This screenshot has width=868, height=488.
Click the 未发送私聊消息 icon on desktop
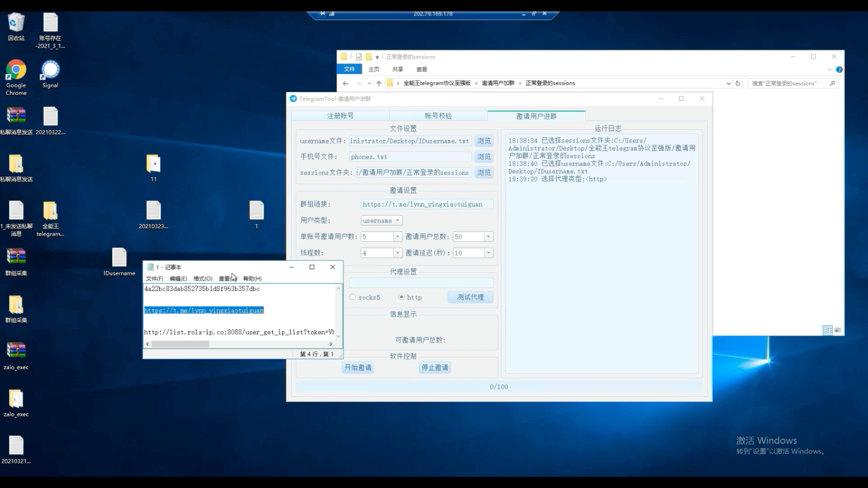(x=15, y=211)
